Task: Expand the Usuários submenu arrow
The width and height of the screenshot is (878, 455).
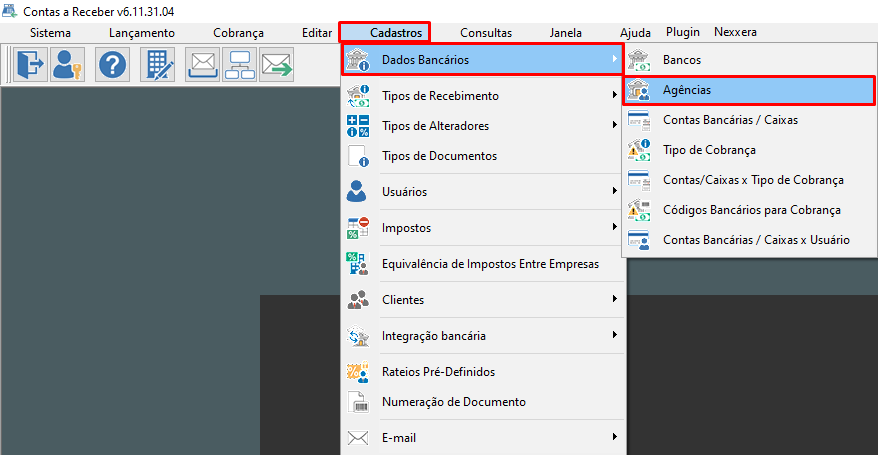Action: click(615, 191)
